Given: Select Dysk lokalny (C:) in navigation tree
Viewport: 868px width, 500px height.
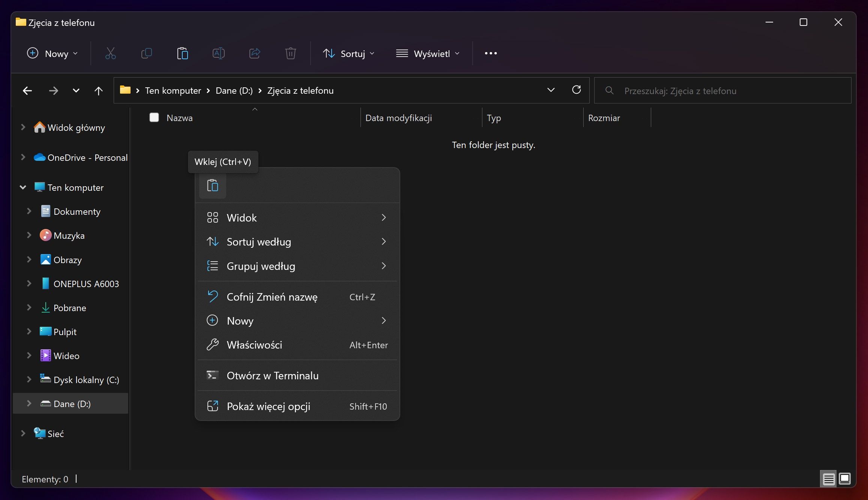Looking at the screenshot, I should click(86, 380).
